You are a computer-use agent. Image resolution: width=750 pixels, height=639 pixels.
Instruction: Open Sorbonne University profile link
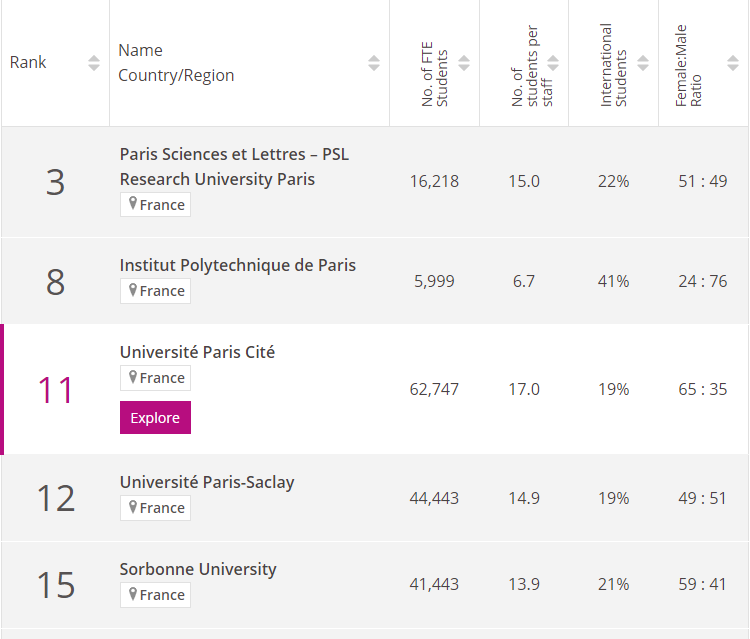[198, 569]
